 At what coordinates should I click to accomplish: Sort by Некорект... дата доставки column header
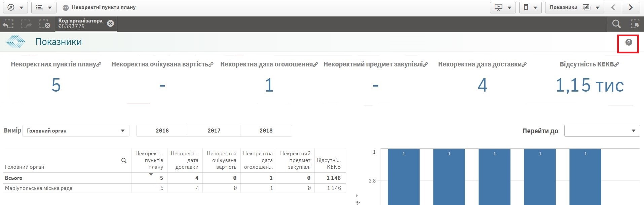(x=185, y=160)
